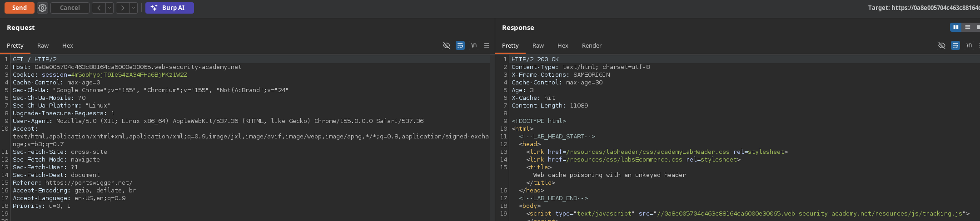Click 'X-Frame-Options: SAMEORIGIN' header
Screen dimensions: 980x221
pyautogui.click(x=561, y=75)
